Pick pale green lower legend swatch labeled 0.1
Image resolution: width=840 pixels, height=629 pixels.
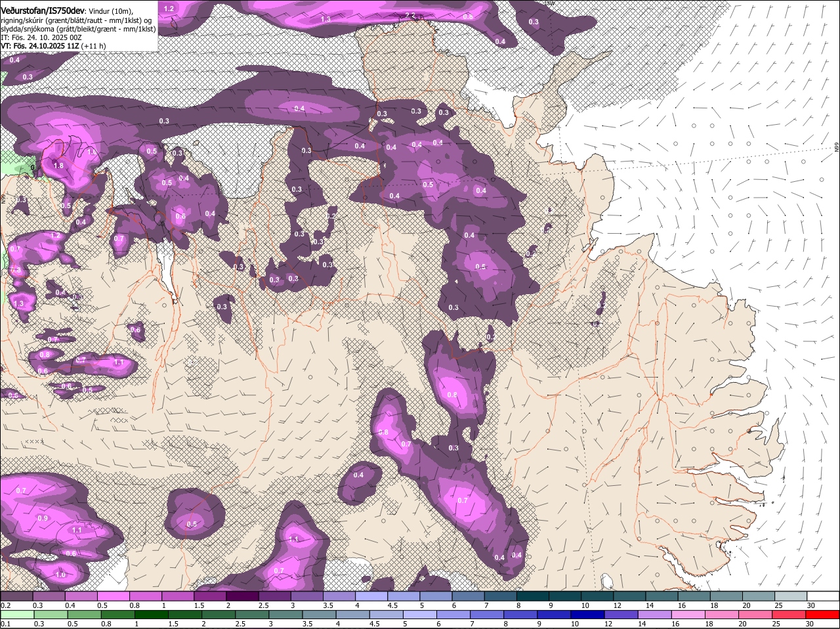16,615
